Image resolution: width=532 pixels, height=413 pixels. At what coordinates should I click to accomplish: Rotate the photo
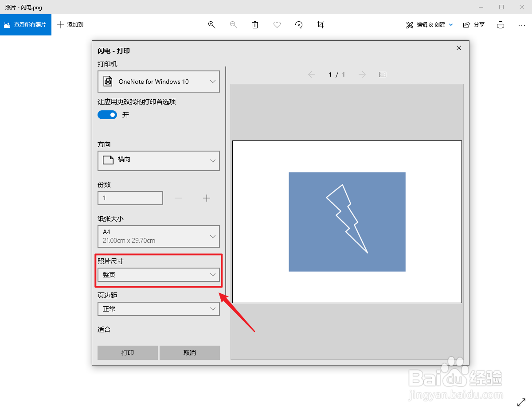(x=299, y=25)
